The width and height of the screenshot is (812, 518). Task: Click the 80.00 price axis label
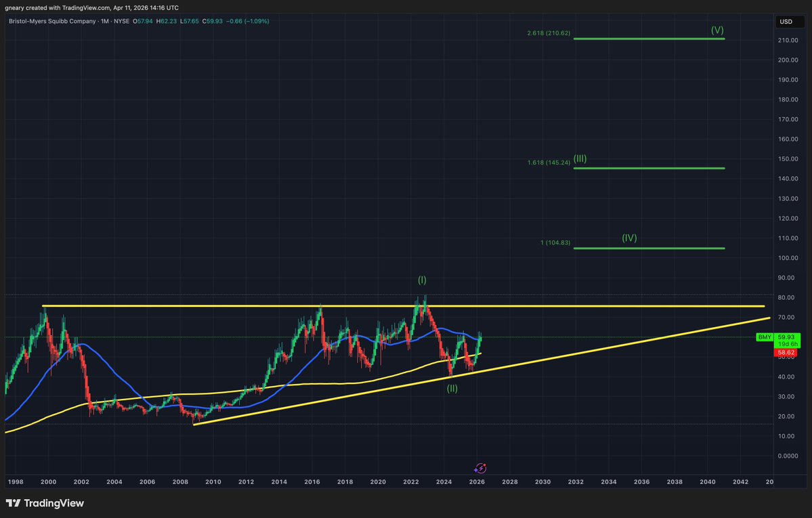[x=788, y=298]
